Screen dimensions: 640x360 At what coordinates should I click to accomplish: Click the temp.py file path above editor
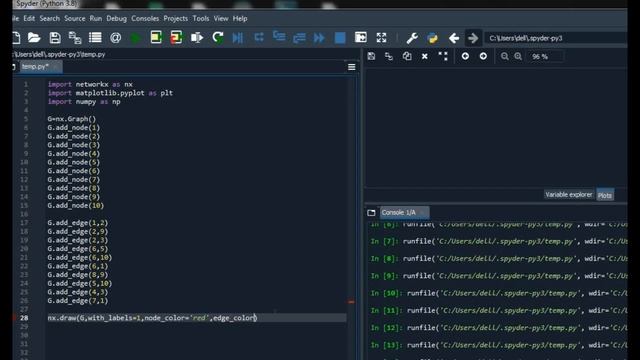(x=59, y=54)
